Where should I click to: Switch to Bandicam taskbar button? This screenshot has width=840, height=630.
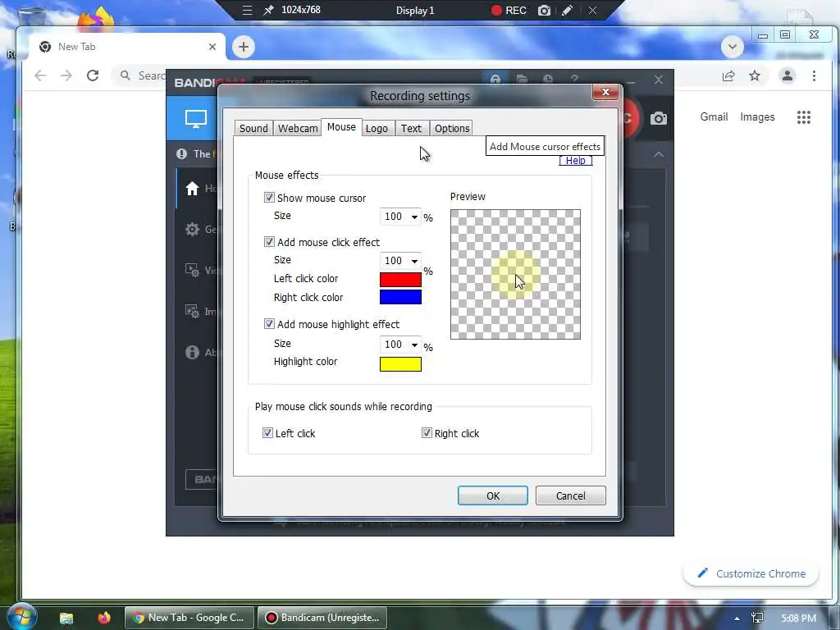click(x=323, y=618)
